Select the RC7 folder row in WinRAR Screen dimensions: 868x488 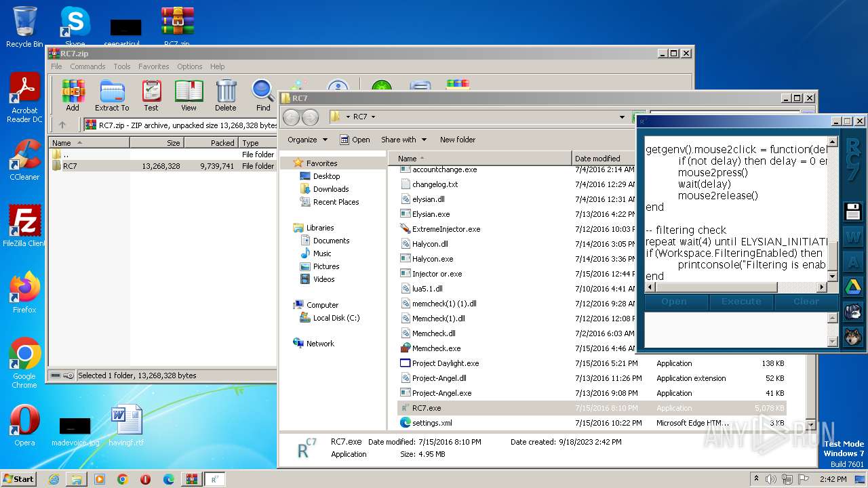coord(163,166)
